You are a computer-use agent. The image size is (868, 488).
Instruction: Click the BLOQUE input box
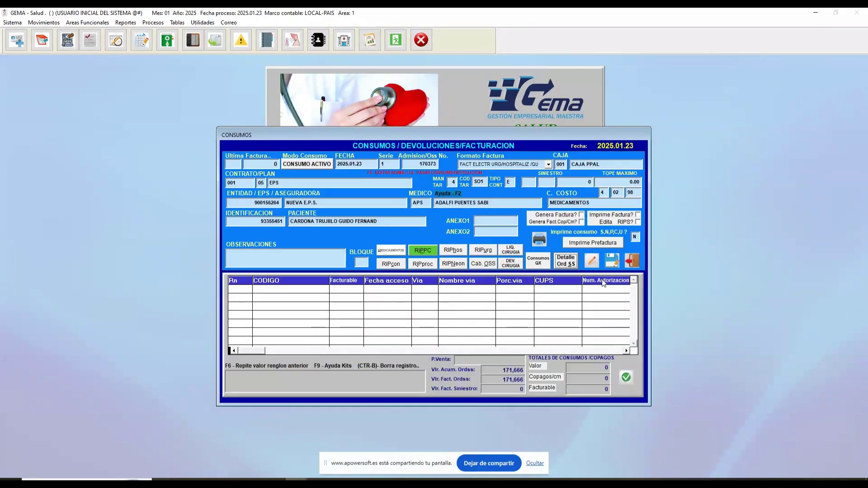click(x=361, y=263)
